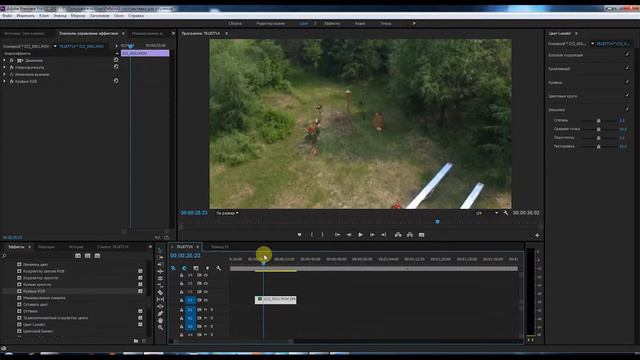Expand Кривые RGB effect properties
The height and width of the screenshot is (360, 640).
click(x=4, y=81)
